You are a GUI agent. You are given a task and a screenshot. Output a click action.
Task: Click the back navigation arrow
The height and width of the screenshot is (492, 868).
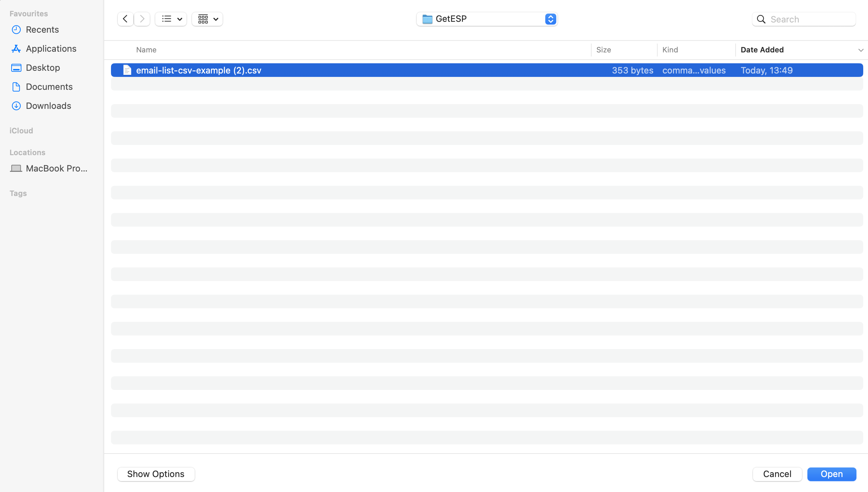[x=125, y=19]
